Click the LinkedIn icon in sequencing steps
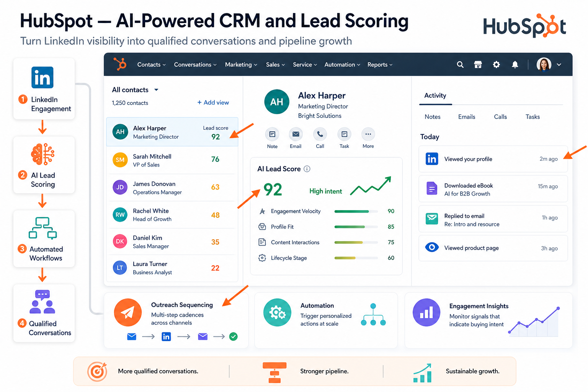The width and height of the screenshot is (588, 392). pos(166,336)
